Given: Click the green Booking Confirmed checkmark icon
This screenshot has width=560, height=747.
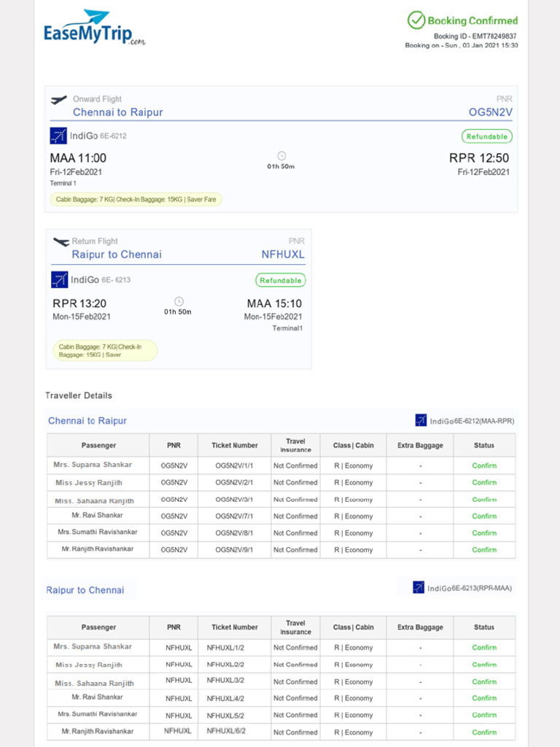Looking at the screenshot, I should click(x=416, y=20).
